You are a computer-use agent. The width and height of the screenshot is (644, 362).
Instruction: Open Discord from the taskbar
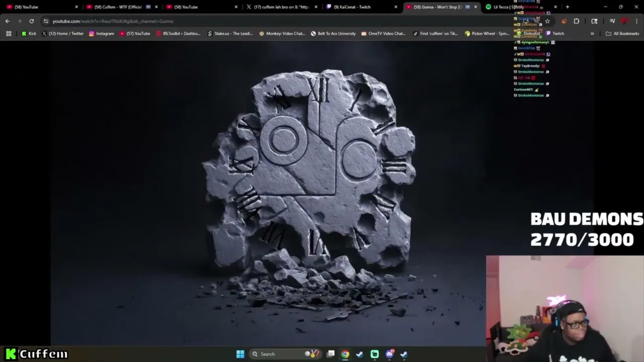389,354
